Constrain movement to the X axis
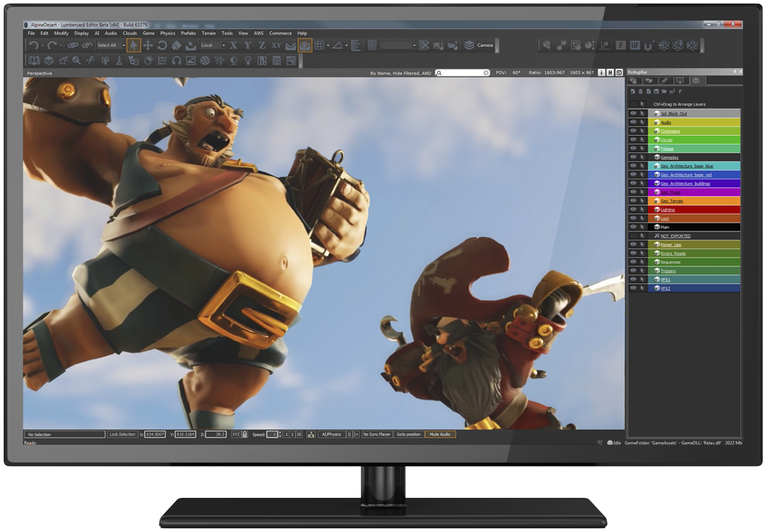 click(234, 45)
